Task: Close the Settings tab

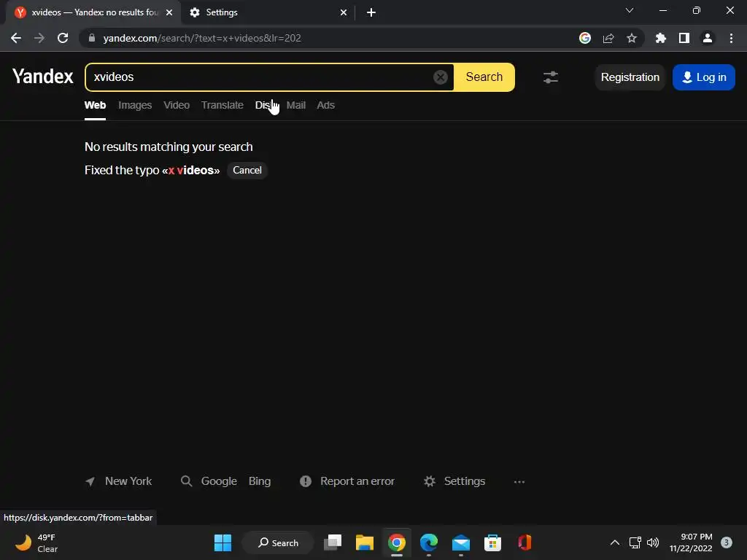Action: (344, 12)
